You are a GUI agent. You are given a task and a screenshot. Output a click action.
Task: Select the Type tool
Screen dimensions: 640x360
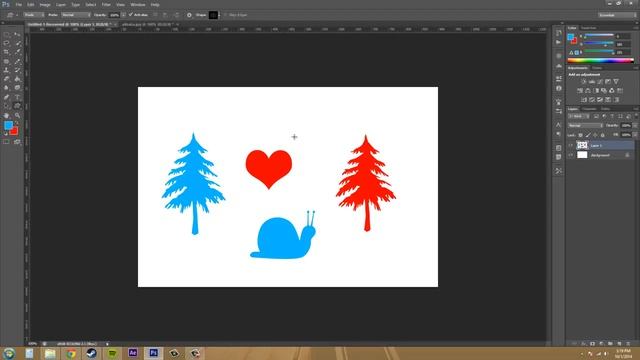(17, 97)
